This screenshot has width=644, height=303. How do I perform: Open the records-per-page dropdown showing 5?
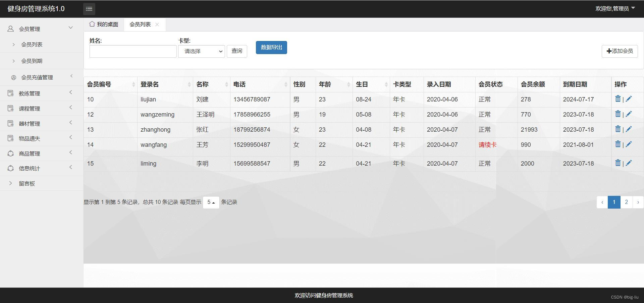click(x=211, y=202)
